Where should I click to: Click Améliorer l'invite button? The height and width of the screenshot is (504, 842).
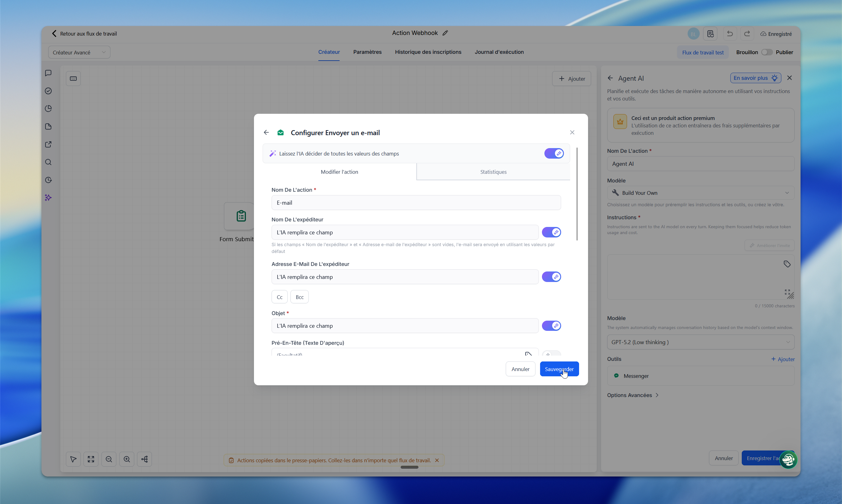click(769, 245)
